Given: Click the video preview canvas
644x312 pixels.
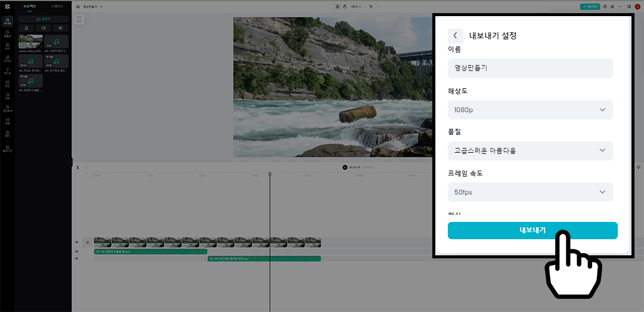Looking at the screenshot, I should 333,87.
